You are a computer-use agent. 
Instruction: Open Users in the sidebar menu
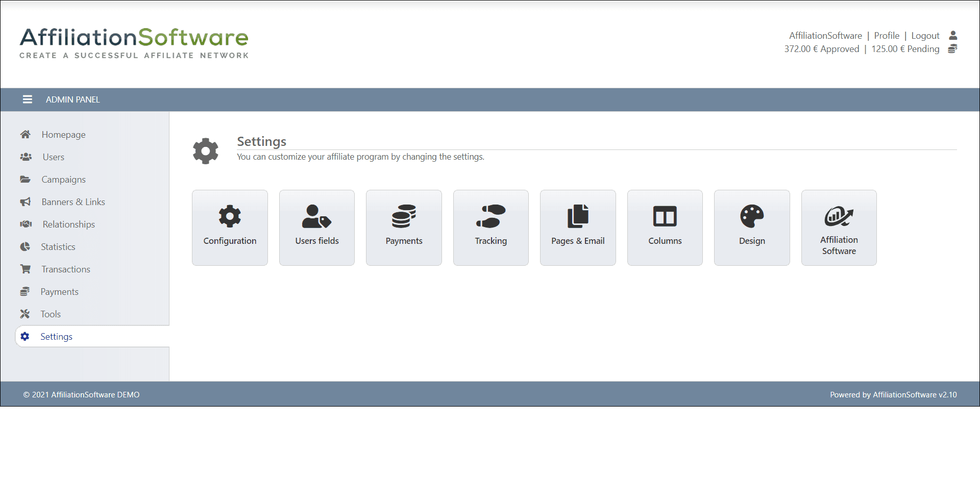[53, 157]
